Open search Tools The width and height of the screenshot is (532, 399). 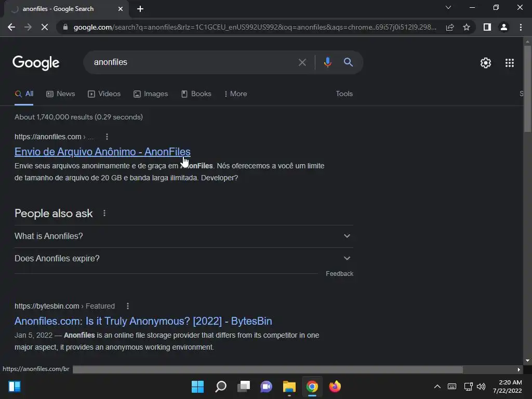[x=344, y=94]
